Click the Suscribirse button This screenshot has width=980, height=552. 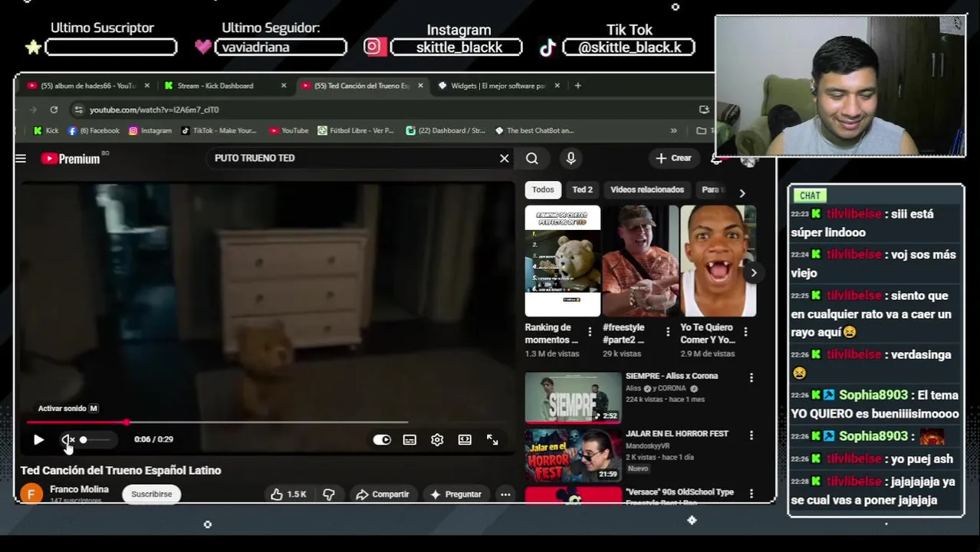[152, 494]
